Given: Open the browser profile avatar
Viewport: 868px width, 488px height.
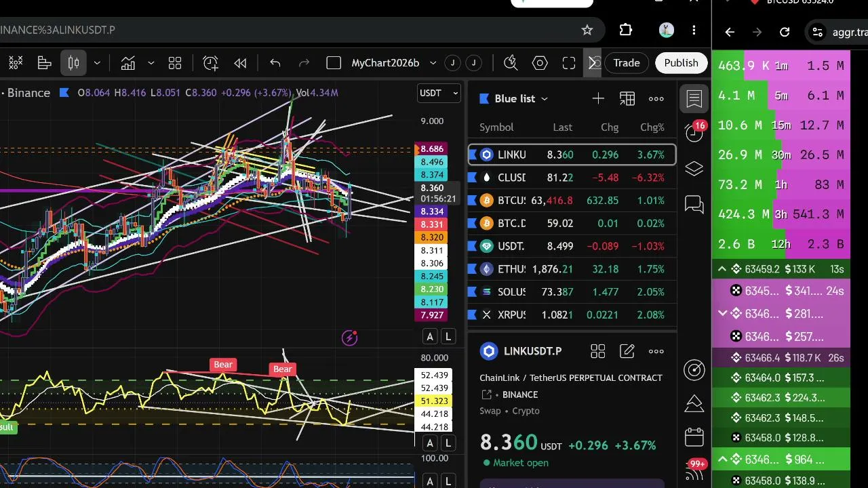Looking at the screenshot, I should 666,30.
